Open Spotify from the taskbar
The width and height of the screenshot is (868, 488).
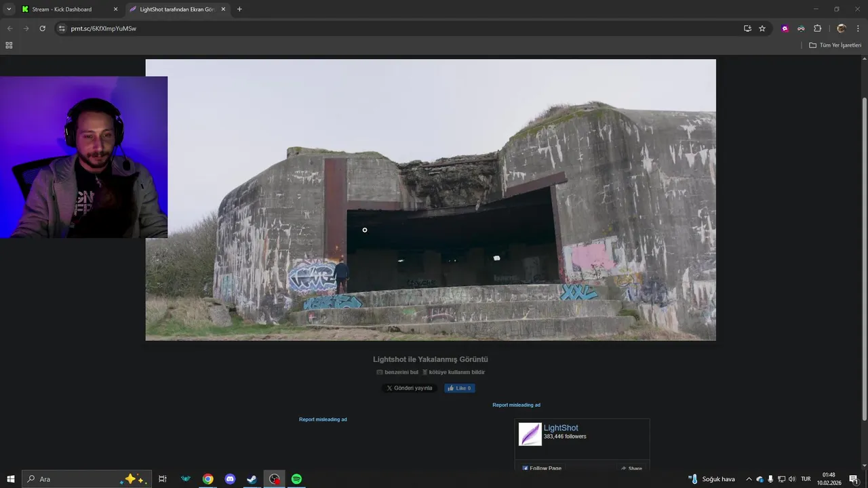click(x=296, y=479)
